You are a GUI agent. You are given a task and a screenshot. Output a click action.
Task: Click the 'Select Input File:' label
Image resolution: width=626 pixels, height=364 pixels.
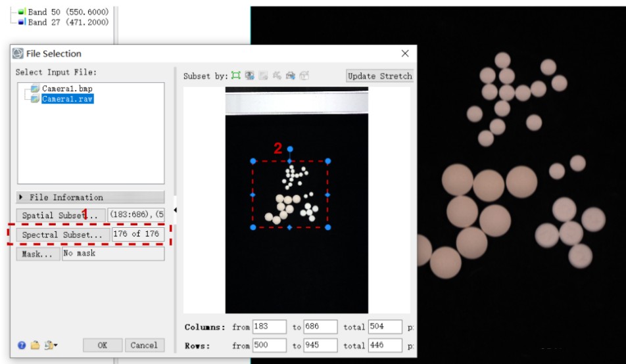pyautogui.click(x=56, y=72)
